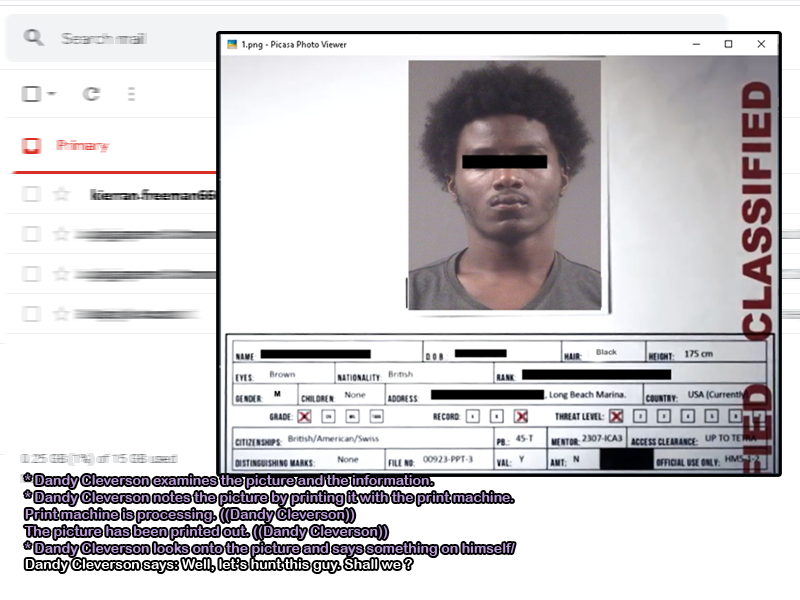The image size is (800, 600).
Task: Click chat line 'examines the picture and the information'
Action: 229,481
